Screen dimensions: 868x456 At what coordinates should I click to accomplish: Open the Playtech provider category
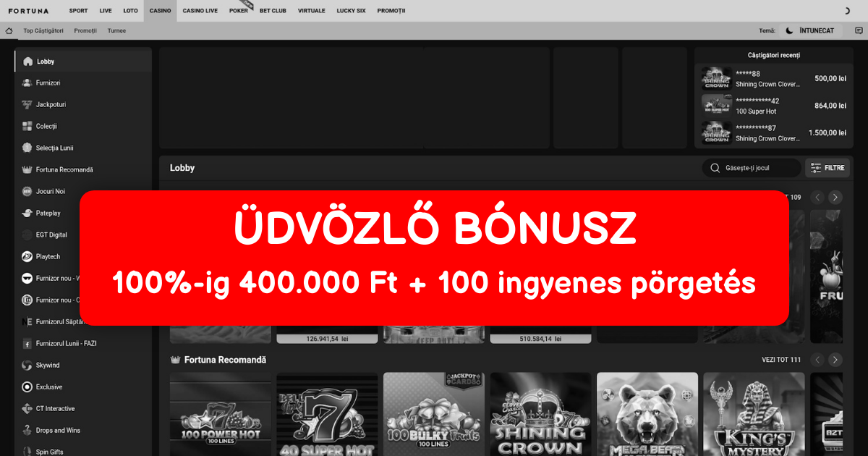pyautogui.click(x=48, y=257)
